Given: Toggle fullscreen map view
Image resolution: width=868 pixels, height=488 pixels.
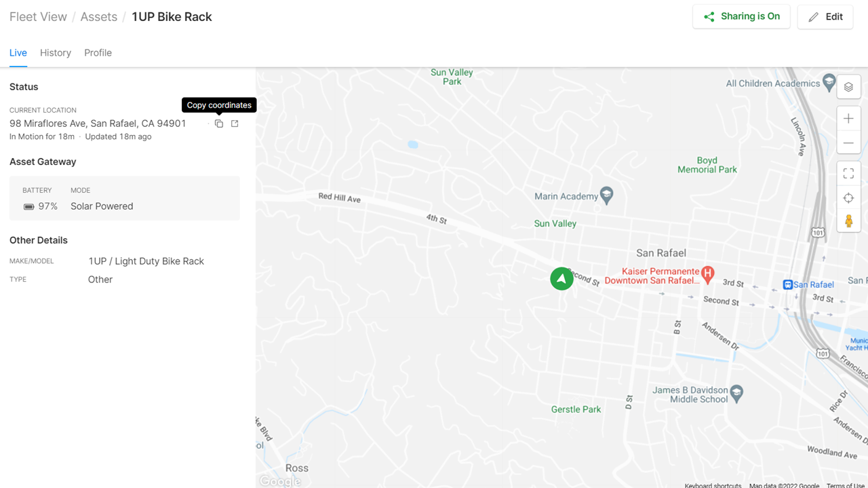Looking at the screenshot, I should [x=848, y=174].
